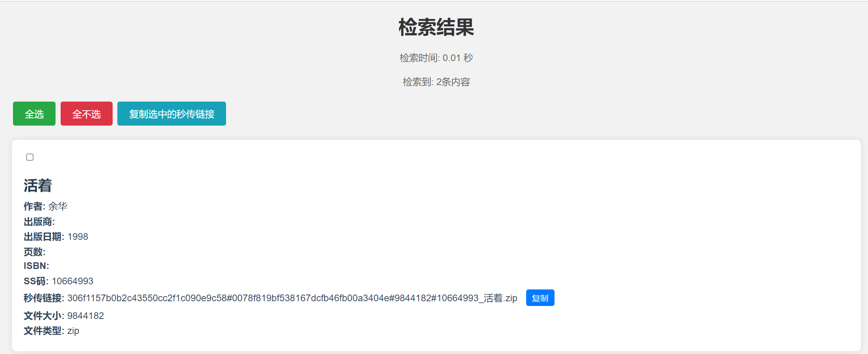This screenshot has width=868, height=354.
Task: Click the green 全选 button
Action: [x=34, y=114]
